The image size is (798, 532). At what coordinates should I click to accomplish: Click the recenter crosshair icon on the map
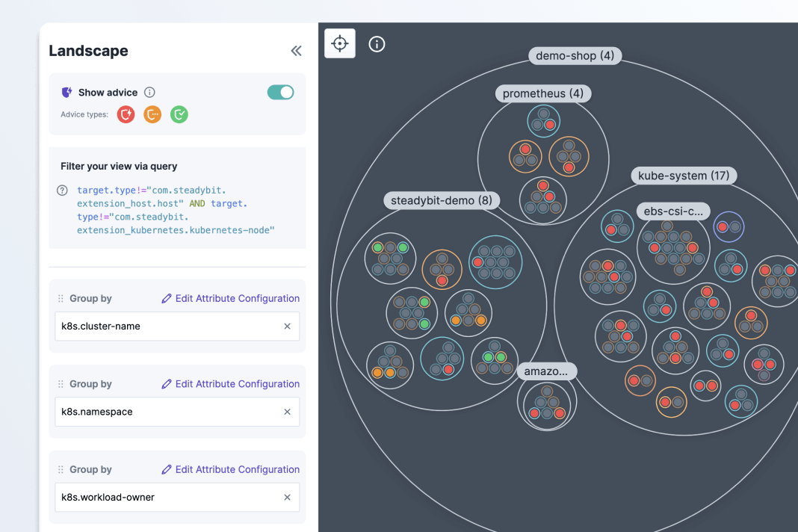[x=340, y=44]
